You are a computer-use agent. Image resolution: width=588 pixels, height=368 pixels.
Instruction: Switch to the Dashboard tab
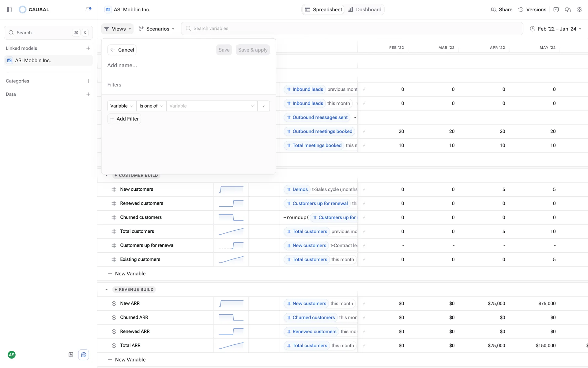[x=365, y=10]
